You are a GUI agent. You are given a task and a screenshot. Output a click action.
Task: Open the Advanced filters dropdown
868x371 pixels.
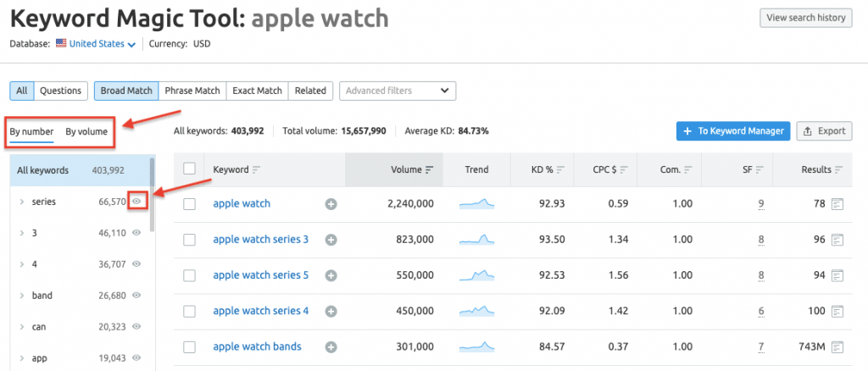coord(398,91)
